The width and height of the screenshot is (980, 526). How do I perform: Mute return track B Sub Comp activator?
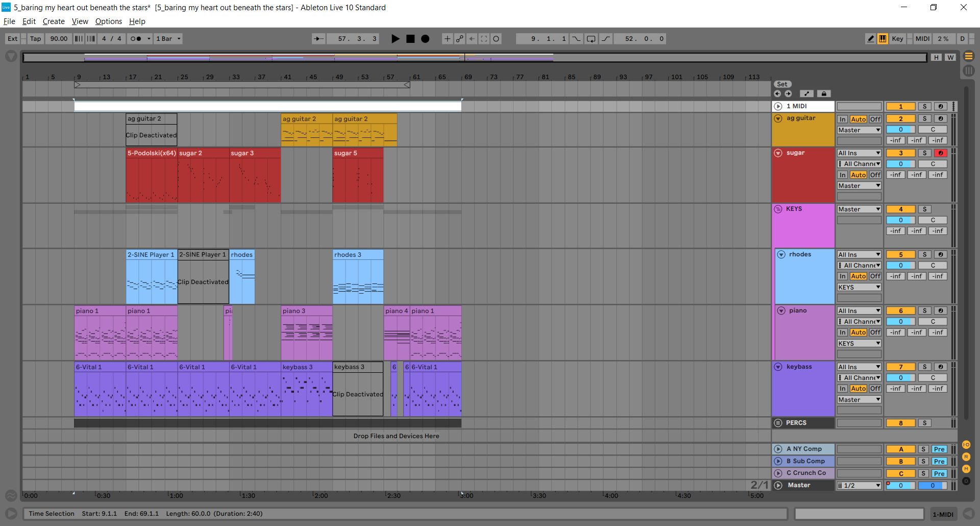pos(900,462)
